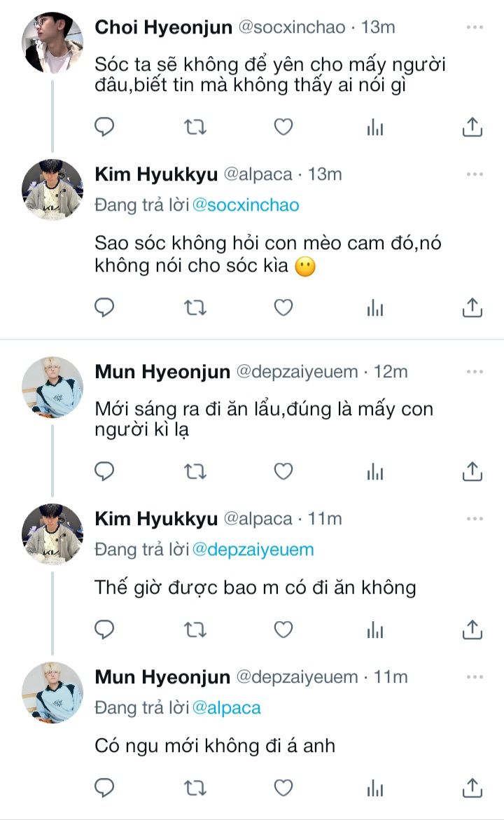Open Mun Hyeonjun's display name profile
The height and width of the screenshot is (820, 504).
coord(162,372)
